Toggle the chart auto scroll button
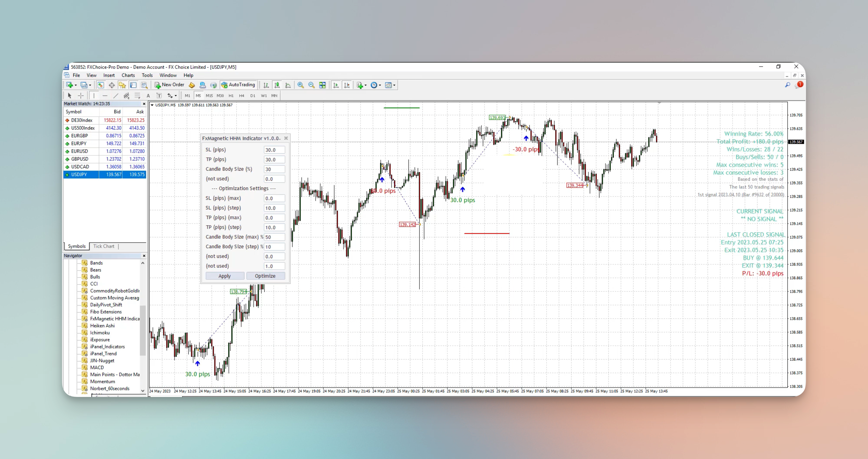Image resolution: width=868 pixels, height=459 pixels. (x=336, y=85)
